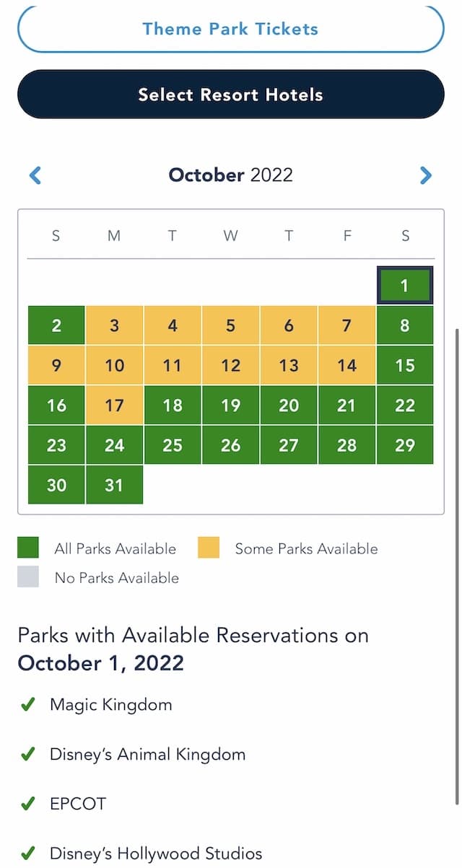
Task: Go to previous month with left chevron
Action: pos(35,175)
